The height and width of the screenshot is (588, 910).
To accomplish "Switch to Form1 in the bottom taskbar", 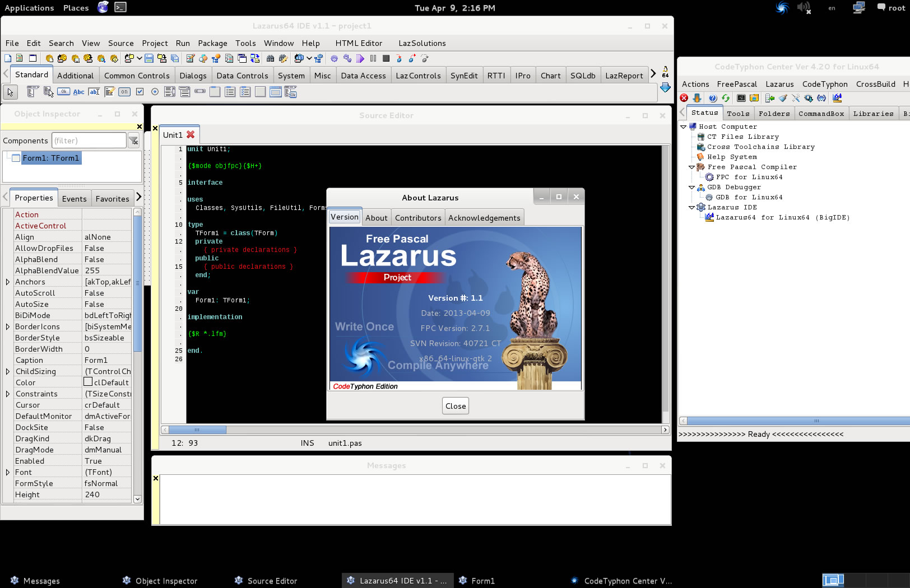I will point(477,581).
